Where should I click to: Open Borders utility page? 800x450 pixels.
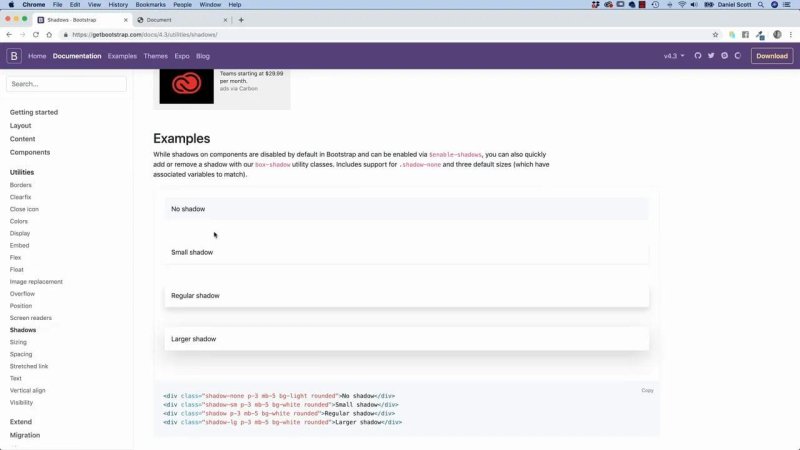click(x=20, y=185)
